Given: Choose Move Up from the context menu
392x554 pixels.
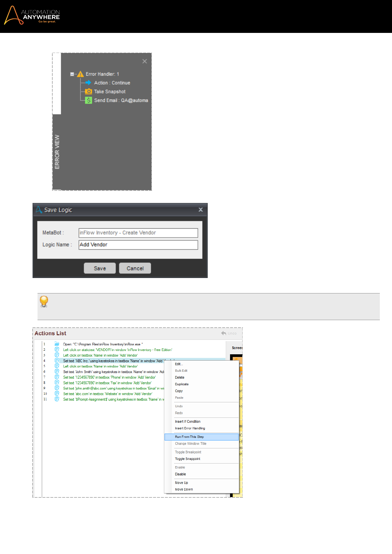Looking at the screenshot, I should click(x=201, y=483).
